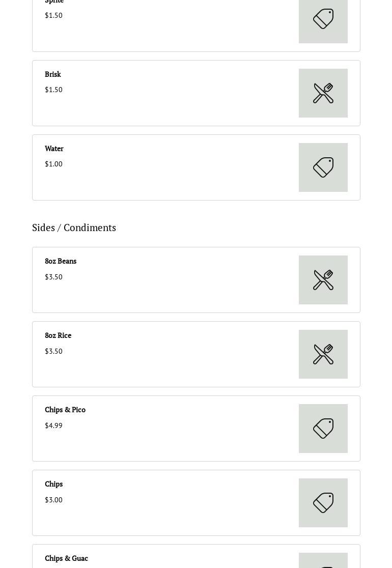Click the Chips & Pico tag icon
Viewport: 392px width, 568px height.
(x=323, y=429)
